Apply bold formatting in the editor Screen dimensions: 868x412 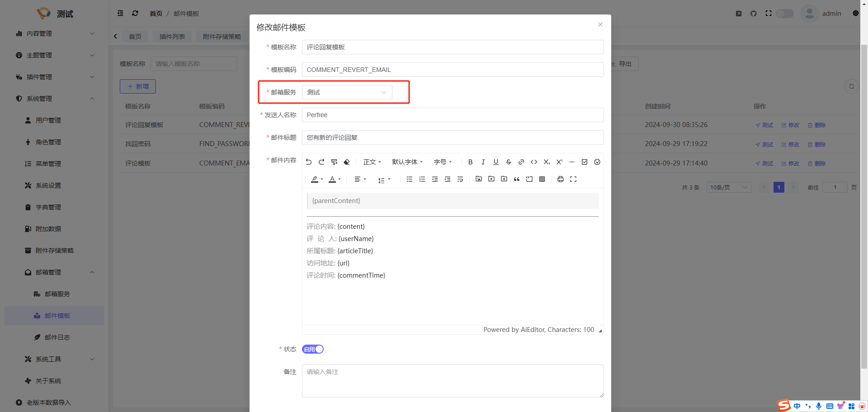point(470,162)
